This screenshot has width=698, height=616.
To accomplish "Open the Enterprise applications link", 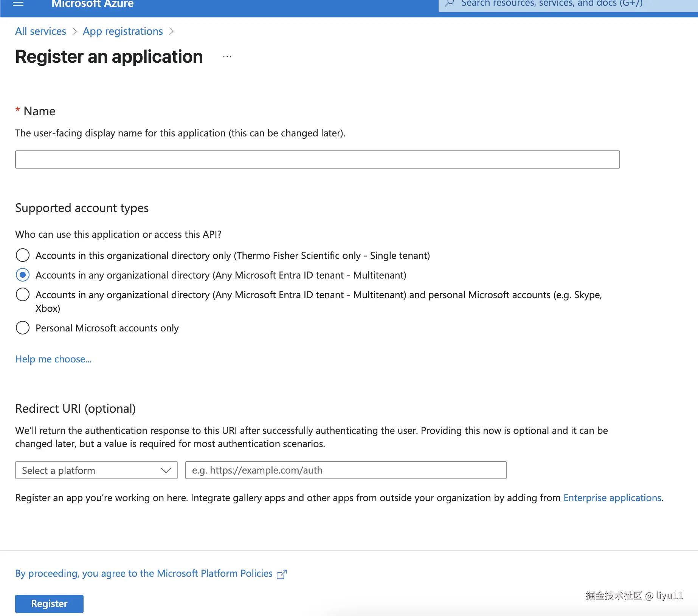I will [612, 498].
